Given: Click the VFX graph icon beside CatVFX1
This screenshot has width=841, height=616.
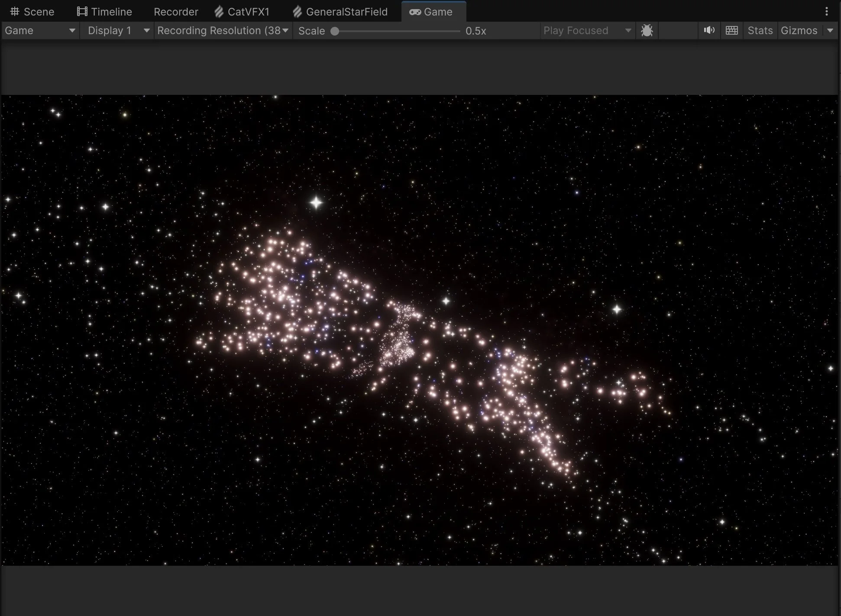Looking at the screenshot, I should [219, 12].
